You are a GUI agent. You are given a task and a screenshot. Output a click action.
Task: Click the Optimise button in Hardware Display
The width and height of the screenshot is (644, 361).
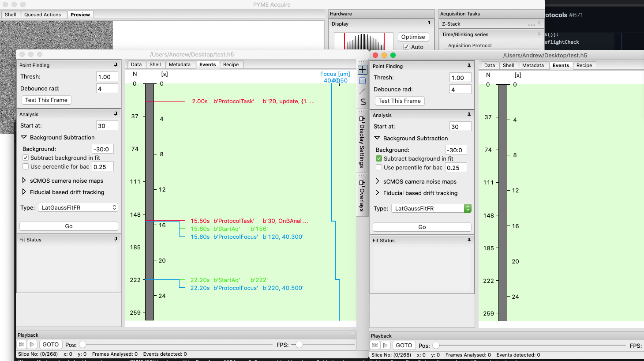point(413,37)
